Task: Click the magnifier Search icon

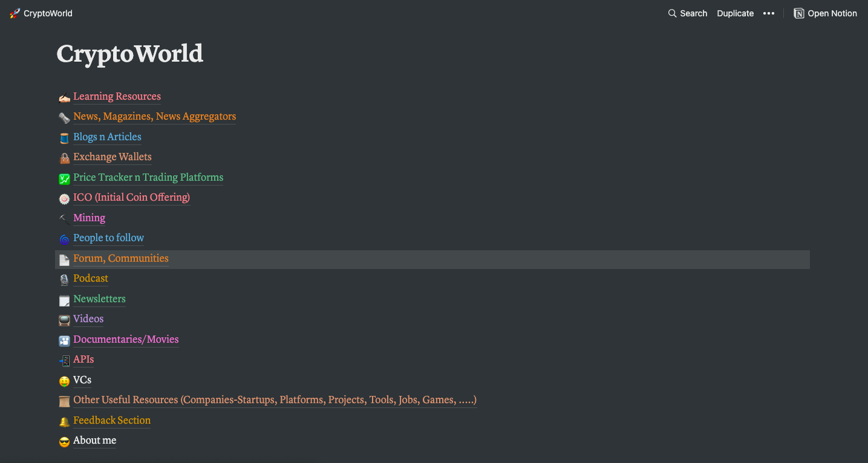Action: pyautogui.click(x=672, y=13)
